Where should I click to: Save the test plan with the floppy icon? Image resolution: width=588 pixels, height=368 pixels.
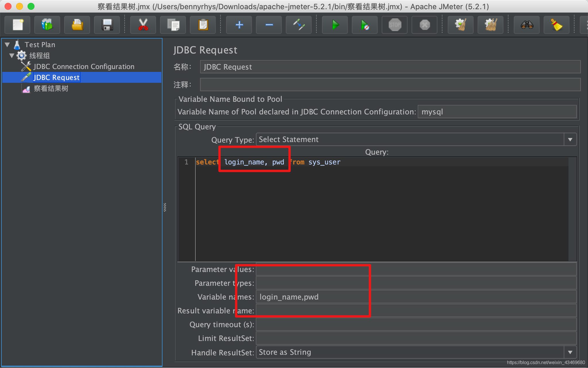[107, 25]
